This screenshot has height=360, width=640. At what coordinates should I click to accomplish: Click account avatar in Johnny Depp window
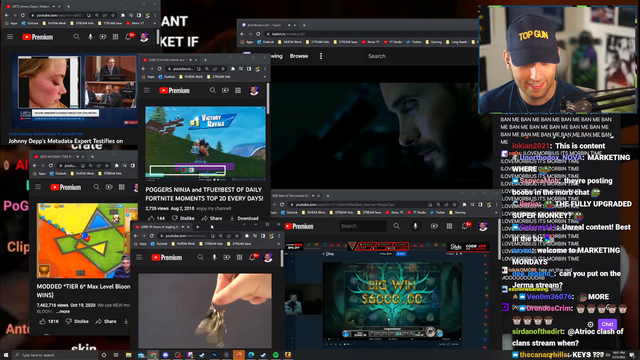pyautogui.click(x=144, y=37)
